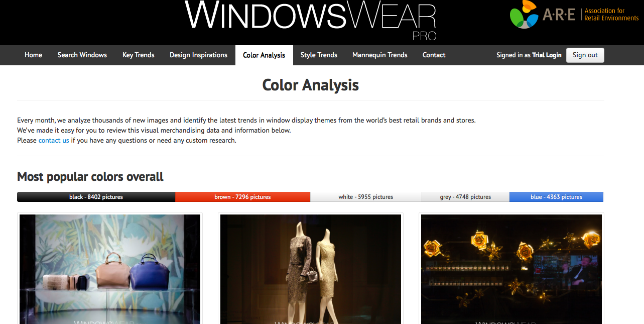Go to the Home menu item

(34, 55)
